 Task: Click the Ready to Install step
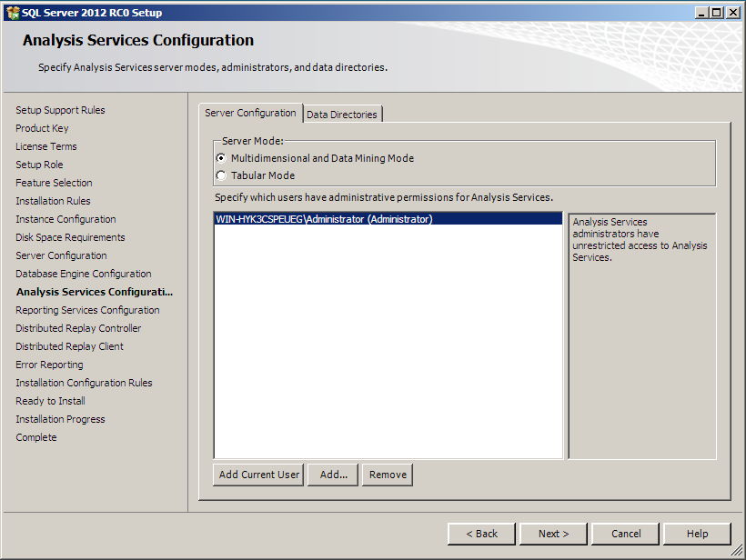point(50,401)
